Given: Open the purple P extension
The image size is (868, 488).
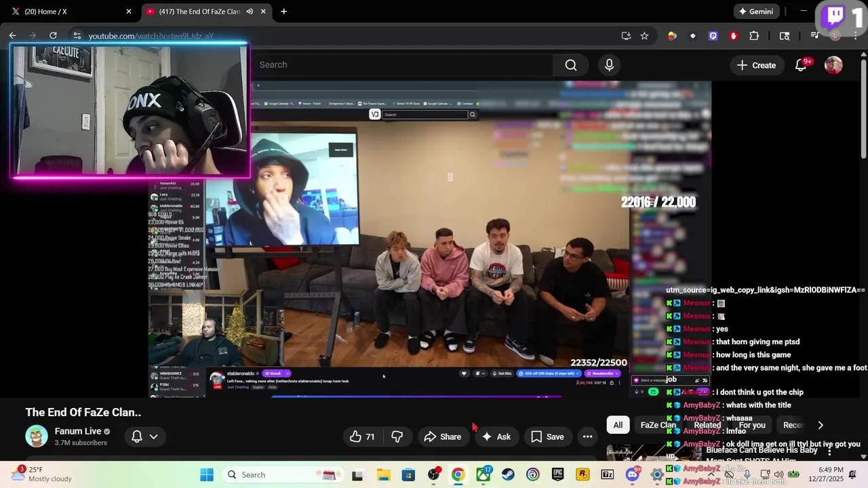Looking at the screenshot, I should tap(713, 36).
